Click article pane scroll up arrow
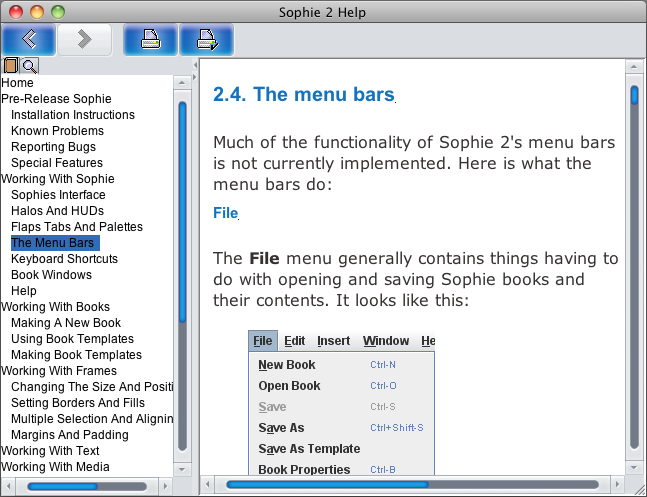Image resolution: width=647 pixels, height=497 pixels. pyautogui.click(x=634, y=66)
